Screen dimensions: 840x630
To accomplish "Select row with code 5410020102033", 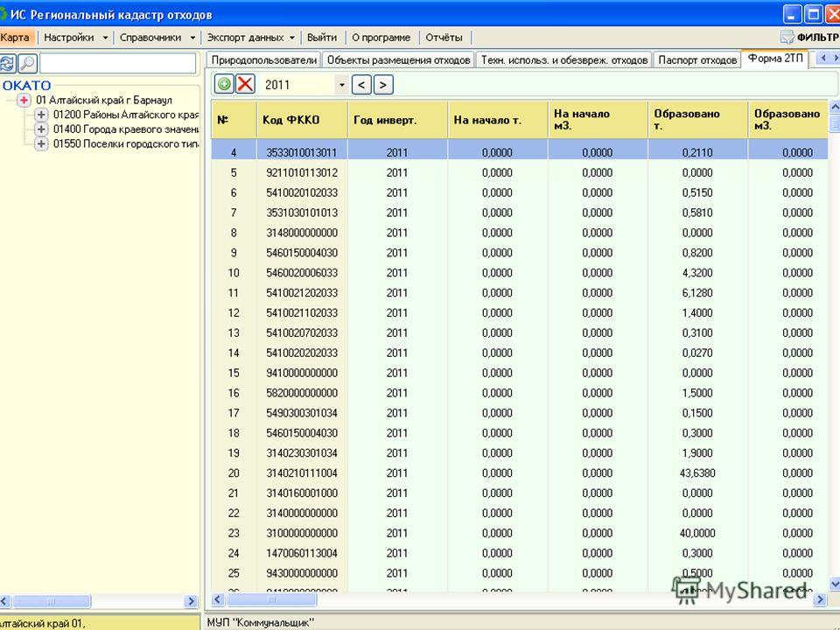I will pos(520,192).
